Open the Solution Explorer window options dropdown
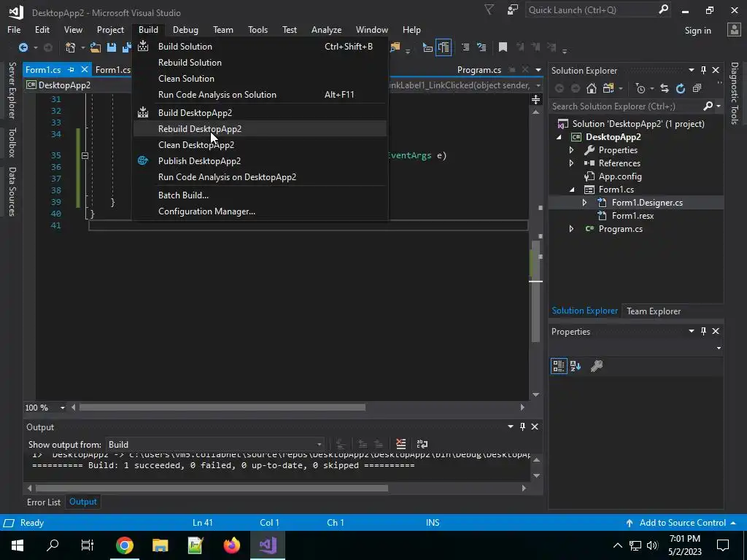 click(x=692, y=70)
